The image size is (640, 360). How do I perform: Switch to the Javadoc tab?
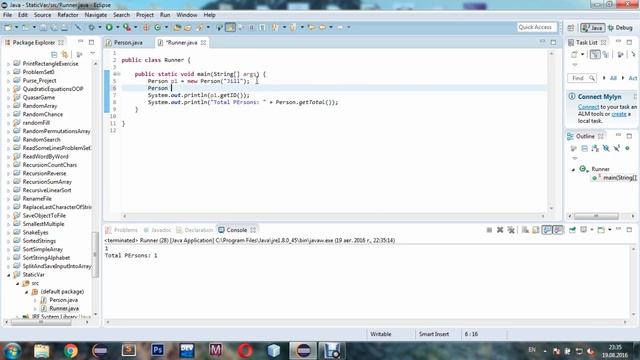click(157, 230)
